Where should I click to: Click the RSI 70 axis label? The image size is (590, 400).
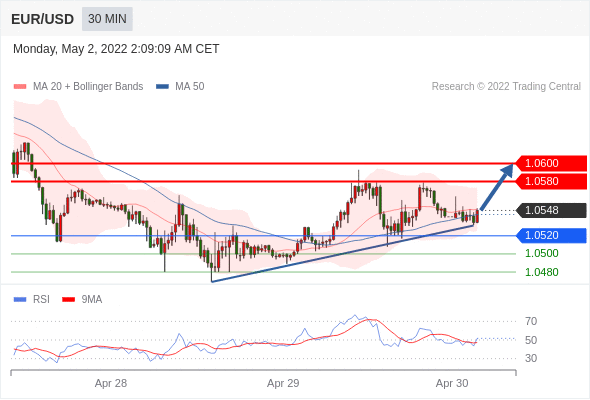(531, 321)
